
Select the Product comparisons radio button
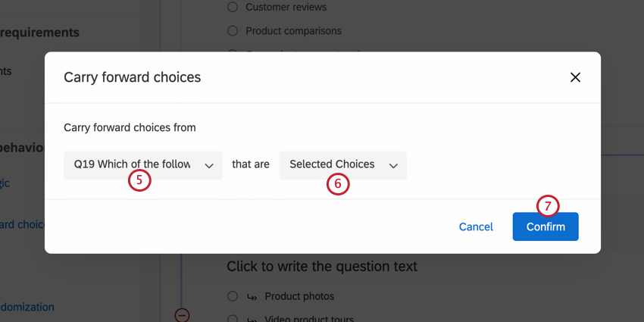pyautogui.click(x=233, y=31)
